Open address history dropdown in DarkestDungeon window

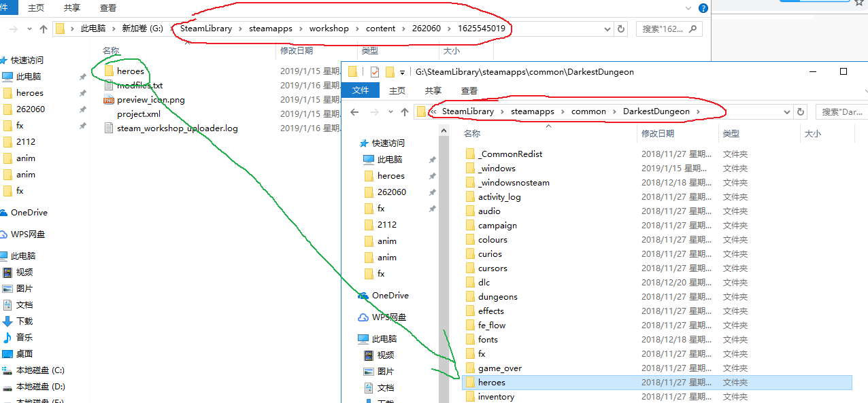click(788, 112)
